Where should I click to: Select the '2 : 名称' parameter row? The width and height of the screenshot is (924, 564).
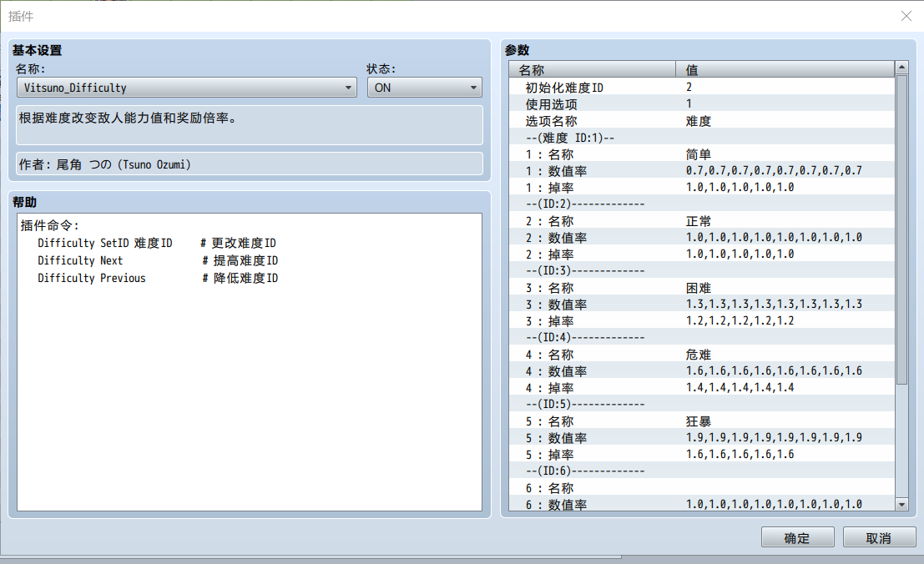[x=702, y=221]
